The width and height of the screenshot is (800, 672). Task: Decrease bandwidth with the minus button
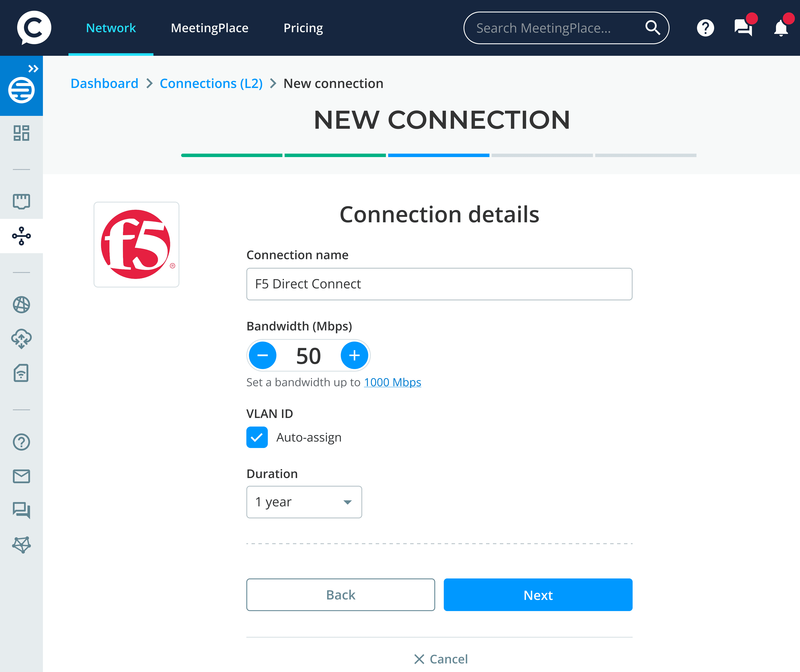(x=262, y=356)
